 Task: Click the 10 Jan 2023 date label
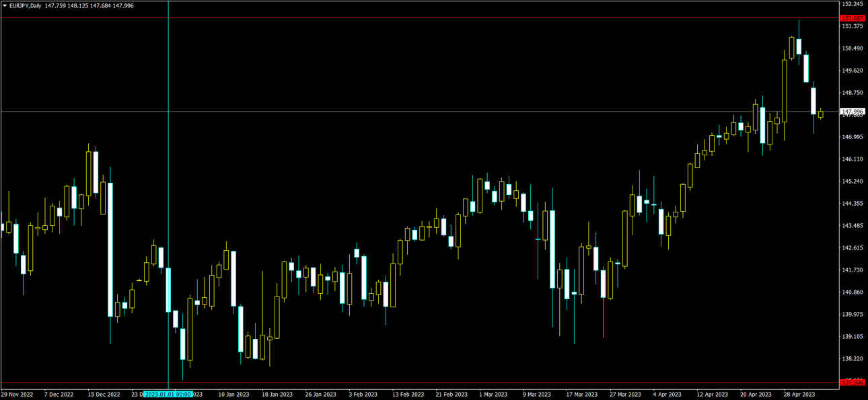(233, 395)
